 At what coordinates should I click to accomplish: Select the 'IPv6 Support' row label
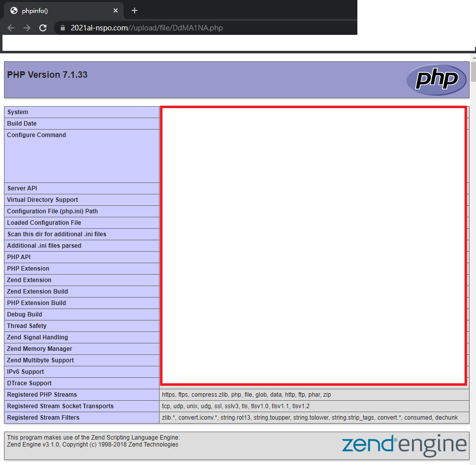point(25,372)
